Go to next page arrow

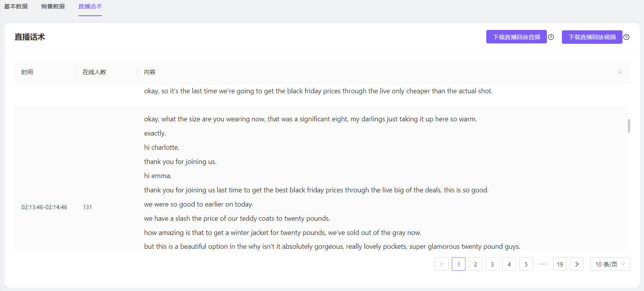(x=577, y=264)
